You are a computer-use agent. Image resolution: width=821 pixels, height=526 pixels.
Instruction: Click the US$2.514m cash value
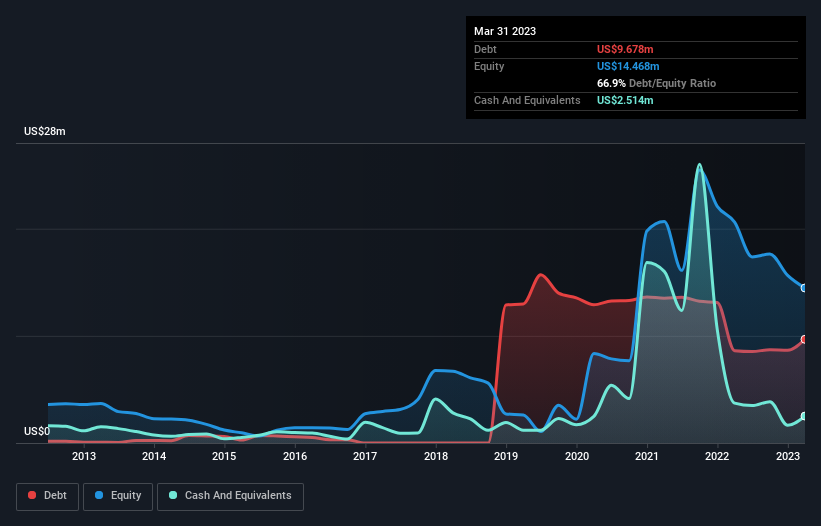pos(625,100)
